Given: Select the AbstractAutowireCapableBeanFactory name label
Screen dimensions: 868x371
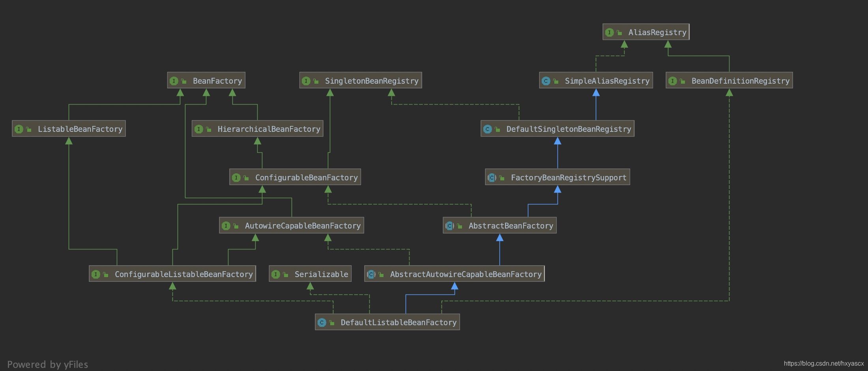Looking at the screenshot, I should [466, 274].
